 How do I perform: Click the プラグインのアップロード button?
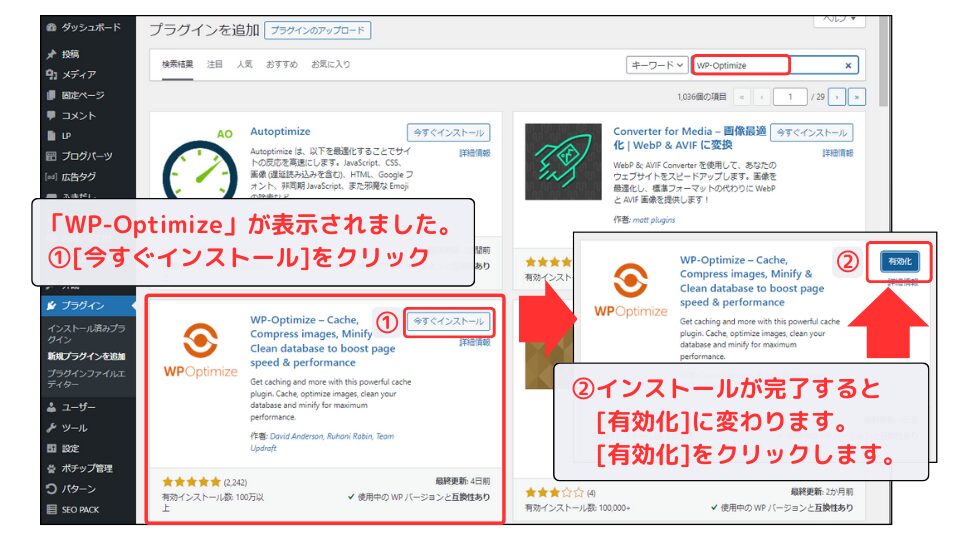317,30
